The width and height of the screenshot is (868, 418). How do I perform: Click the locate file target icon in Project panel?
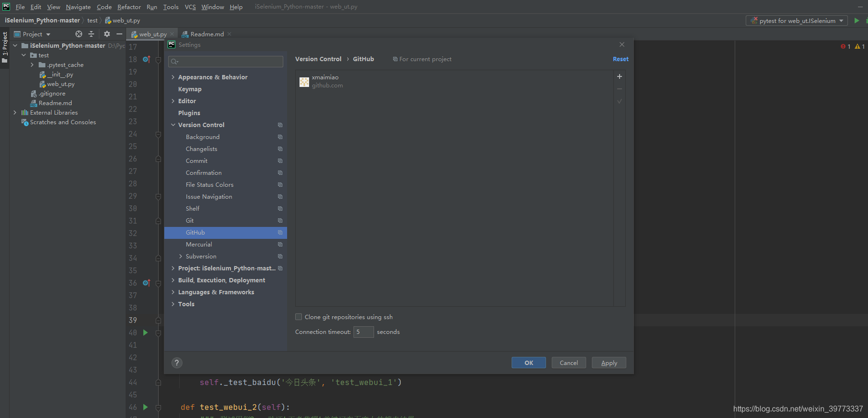[79, 34]
